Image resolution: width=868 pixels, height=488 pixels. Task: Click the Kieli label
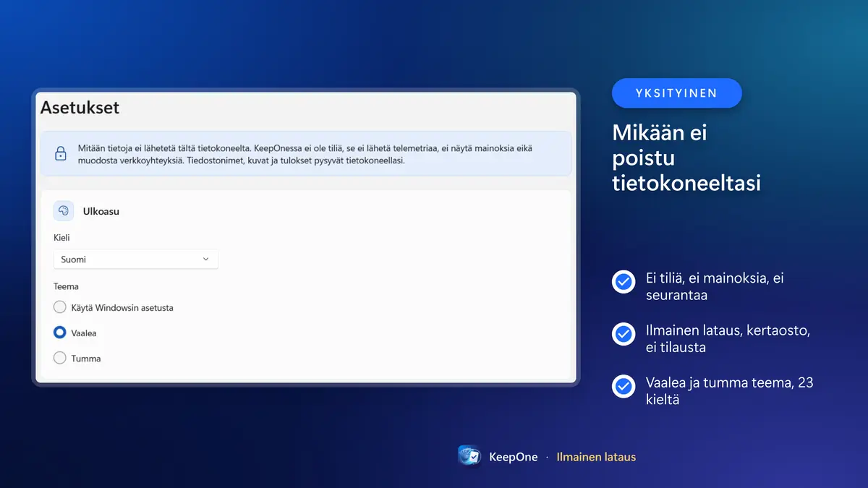click(61, 237)
